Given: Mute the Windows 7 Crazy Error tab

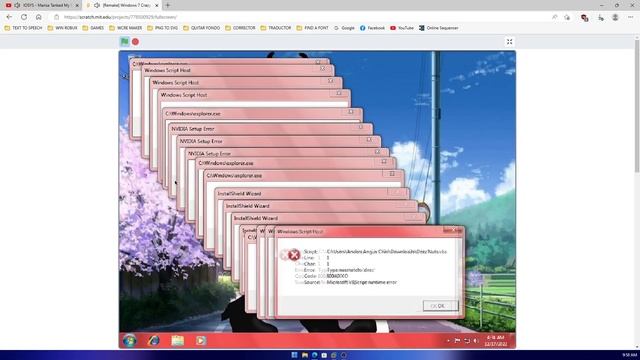Looking at the screenshot, I should [x=97, y=5].
